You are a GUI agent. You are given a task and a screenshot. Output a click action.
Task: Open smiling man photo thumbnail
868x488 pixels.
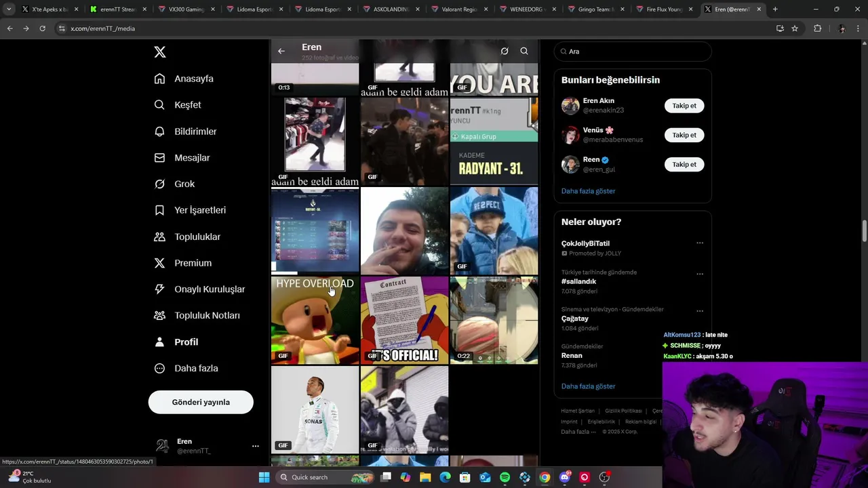click(404, 230)
